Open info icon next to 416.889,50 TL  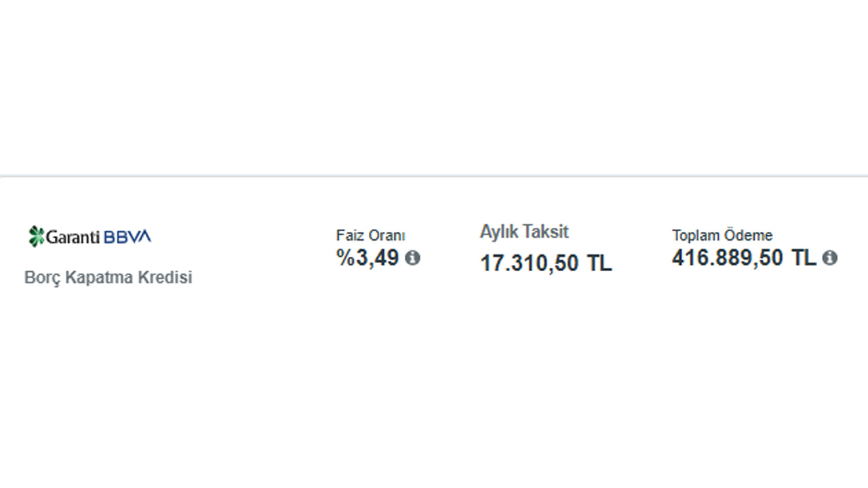(829, 258)
